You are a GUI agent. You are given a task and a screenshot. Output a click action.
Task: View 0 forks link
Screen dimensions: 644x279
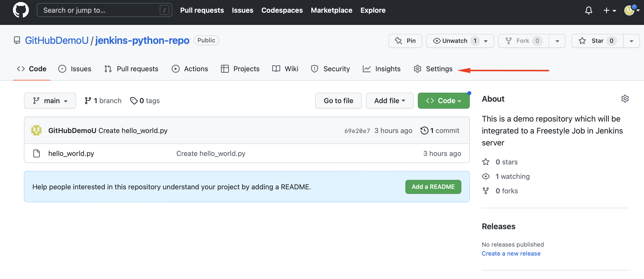pos(500,191)
